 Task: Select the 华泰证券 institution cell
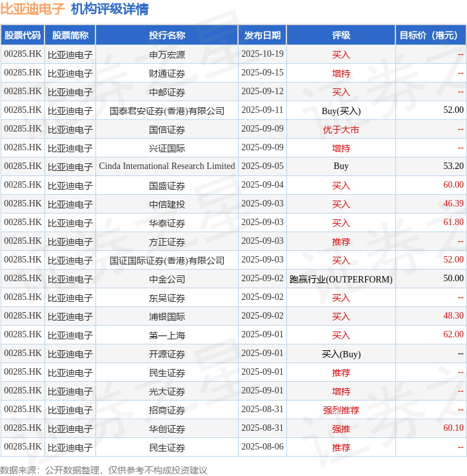pyautogui.click(x=166, y=223)
